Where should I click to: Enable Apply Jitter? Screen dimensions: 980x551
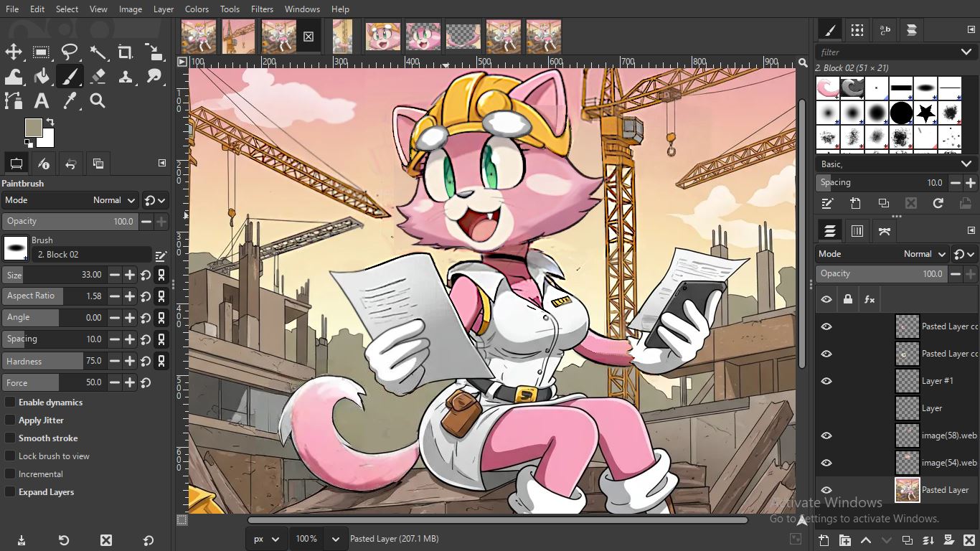[10, 420]
